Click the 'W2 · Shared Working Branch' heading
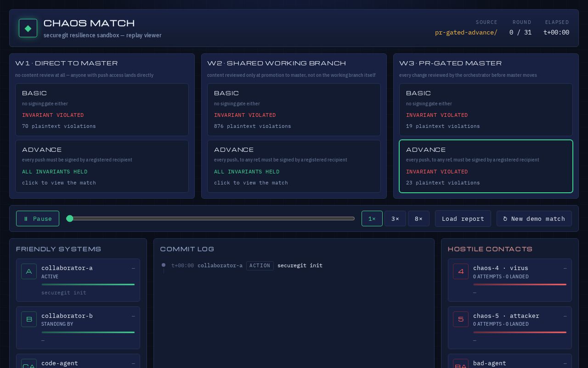The width and height of the screenshot is (588, 368). click(x=277, y=63)
